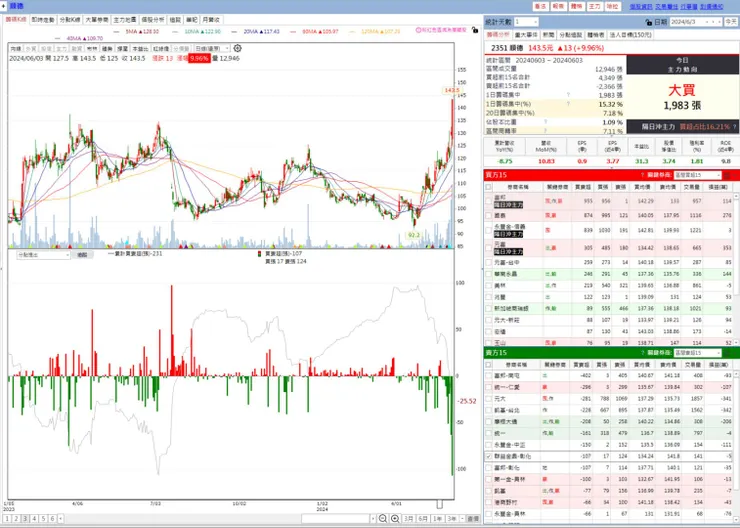Screen dimensions: 740x528
Task: Click the arrow after page button 6
Action: [x=60, y=519]
